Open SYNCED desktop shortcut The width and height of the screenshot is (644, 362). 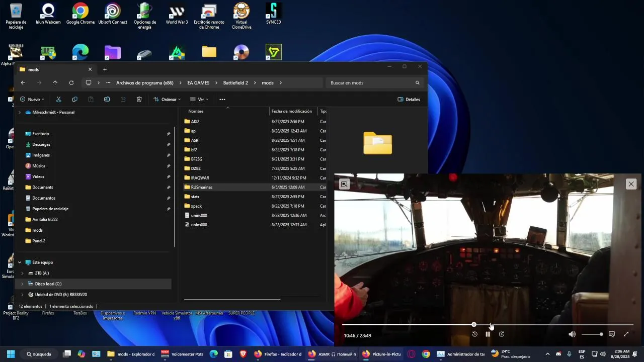coord(273,14)
